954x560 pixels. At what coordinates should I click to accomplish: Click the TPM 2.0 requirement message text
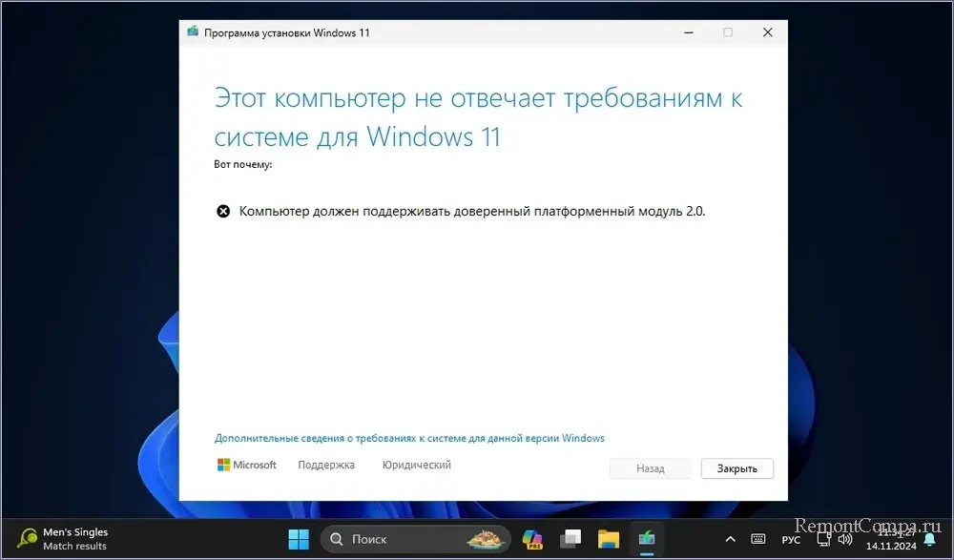click(x=472, y=211)
